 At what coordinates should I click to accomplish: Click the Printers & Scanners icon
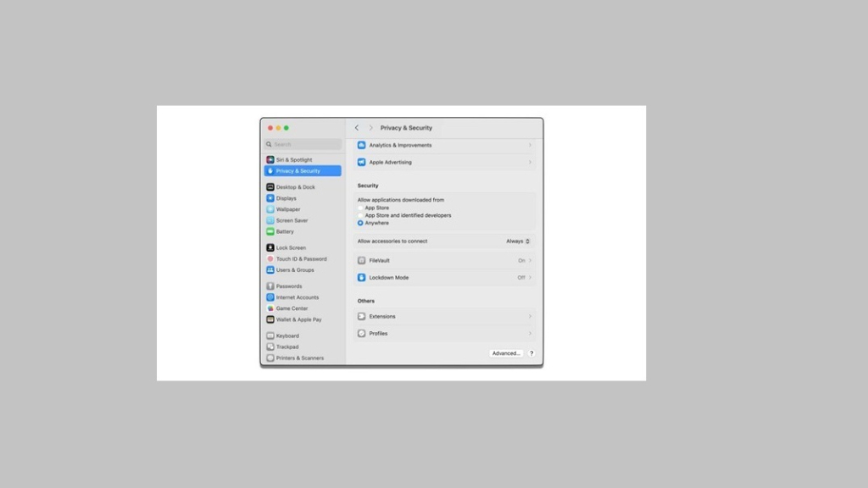point(270,358)
